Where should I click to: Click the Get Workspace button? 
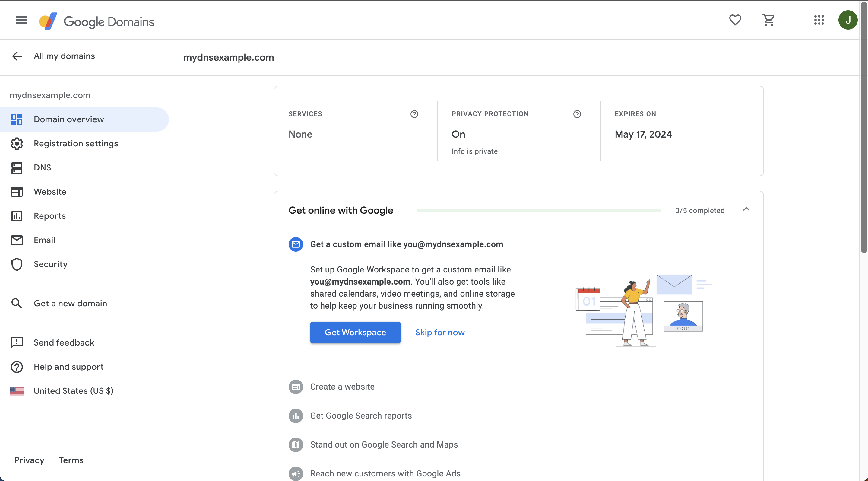tap(355, 332)
